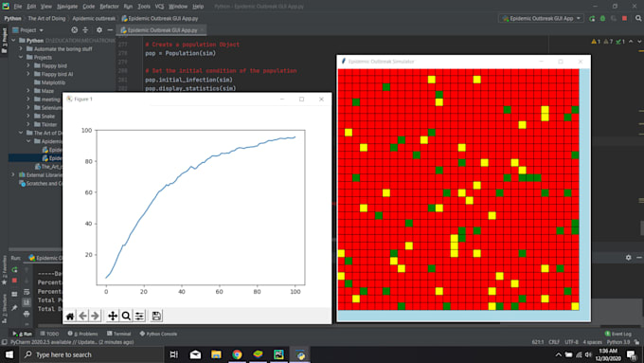Reset the Figure 1 view with Home icon
The image size is (644, 363).
(x=70, y=316)
